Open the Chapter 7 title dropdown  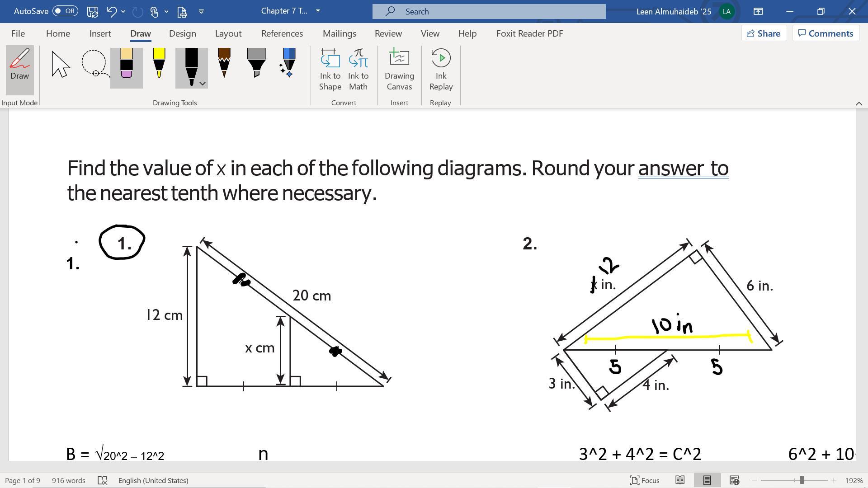click(318, 10)
